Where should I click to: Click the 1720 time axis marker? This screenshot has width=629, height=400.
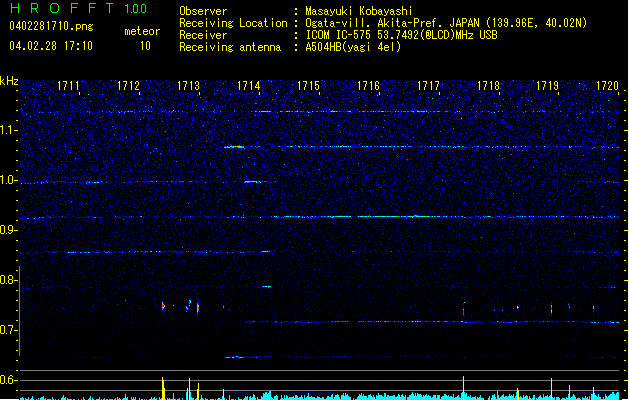[607, 86]
